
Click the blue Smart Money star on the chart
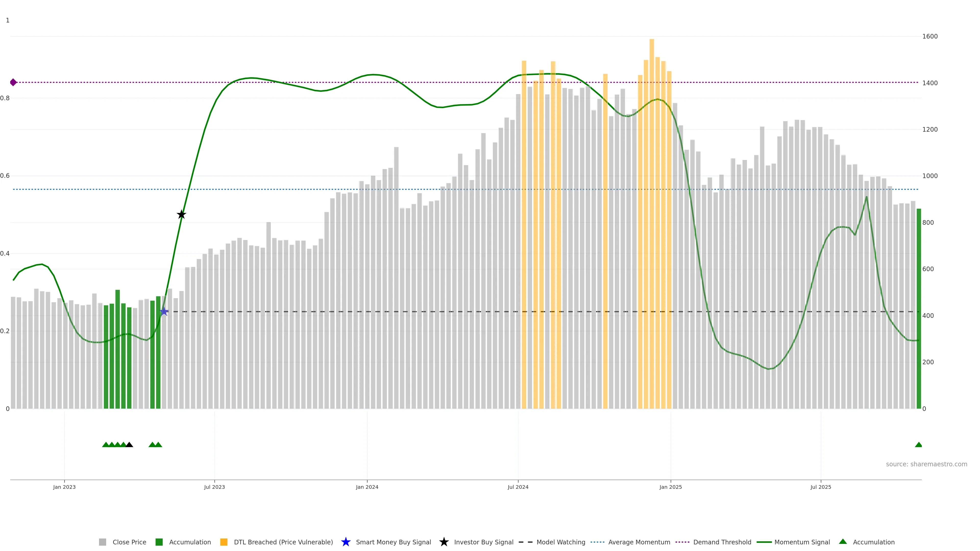[x=164, y=311]
